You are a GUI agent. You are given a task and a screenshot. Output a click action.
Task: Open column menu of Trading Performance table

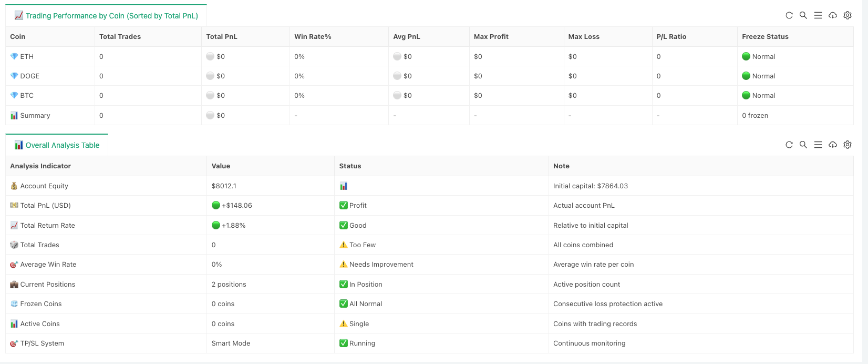tap(818, 15)
